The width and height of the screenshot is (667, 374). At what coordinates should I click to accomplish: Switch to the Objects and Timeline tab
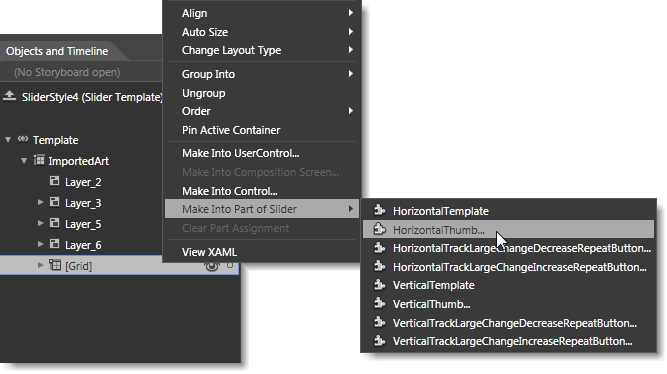pos(57,51)
